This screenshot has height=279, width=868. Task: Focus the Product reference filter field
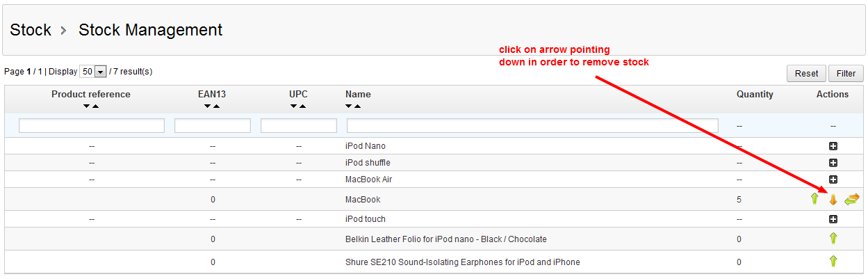[92, 126]
